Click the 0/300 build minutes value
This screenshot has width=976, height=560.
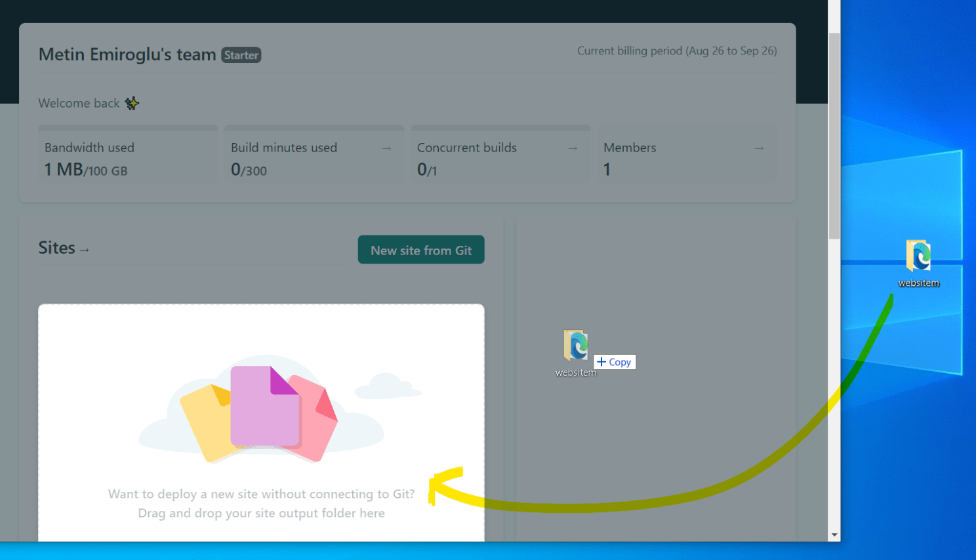tap(249, 170)
